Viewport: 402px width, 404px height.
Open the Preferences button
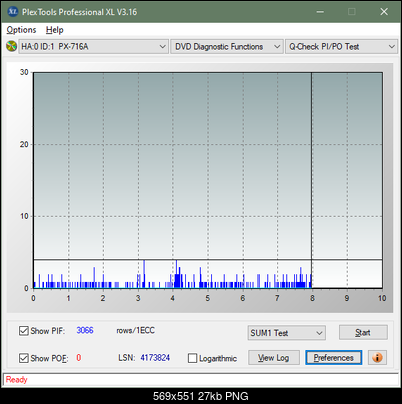[334, 358]
